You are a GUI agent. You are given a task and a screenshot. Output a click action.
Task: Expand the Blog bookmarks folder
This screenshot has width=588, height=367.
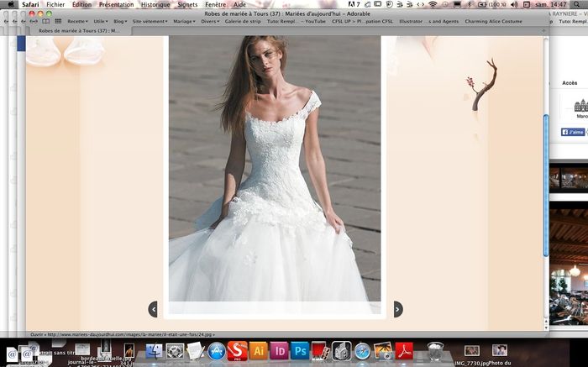coord(120,21)
